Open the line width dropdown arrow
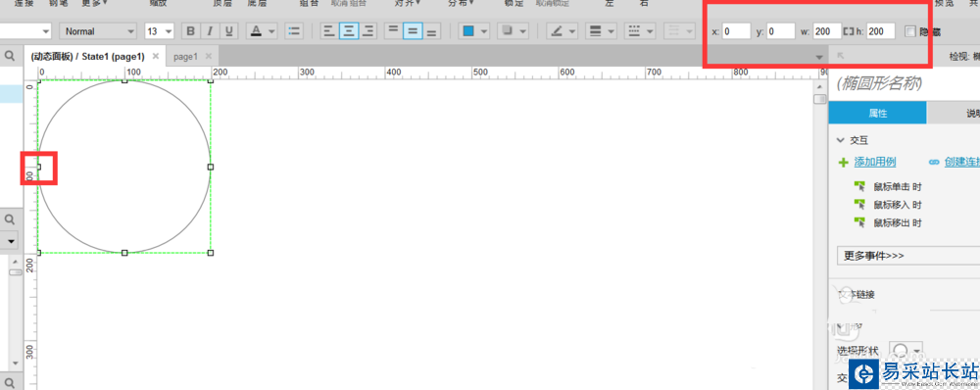 611,31
